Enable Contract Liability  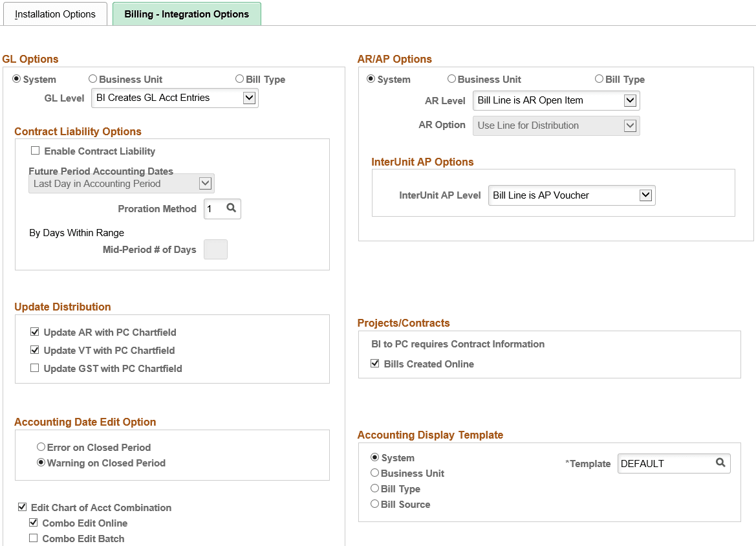(x=34, y=151)
